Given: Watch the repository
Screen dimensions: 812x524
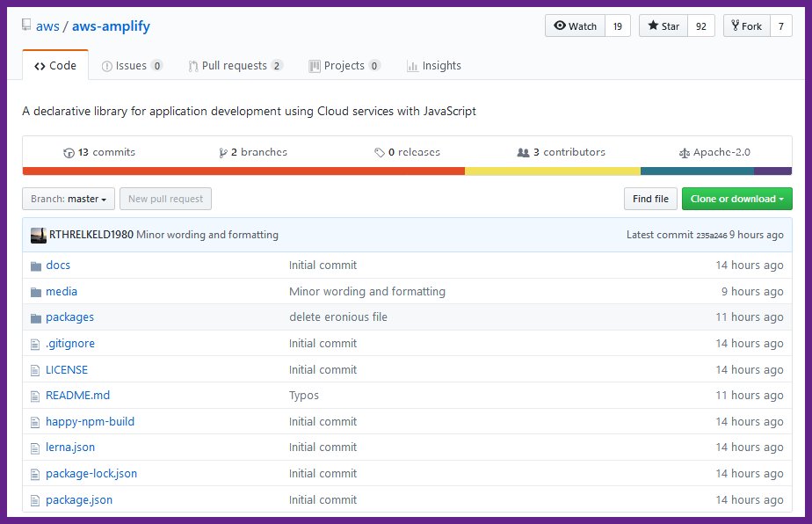Looking at the screenshot, I should click(x=575, y=25).
